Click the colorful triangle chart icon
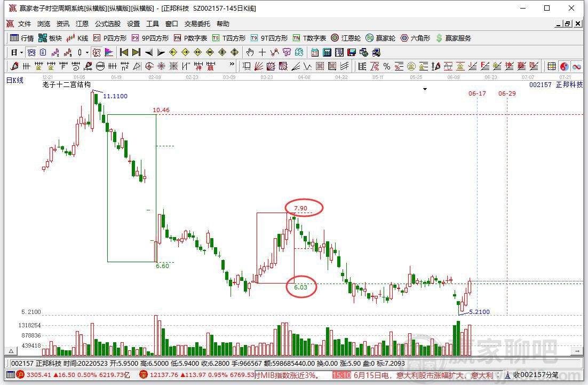 click(x=109, y=52)
